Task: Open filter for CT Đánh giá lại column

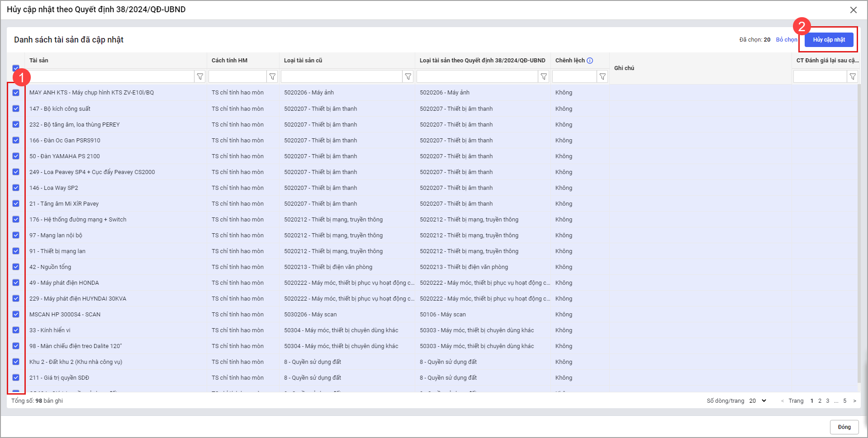Action: 853,77
